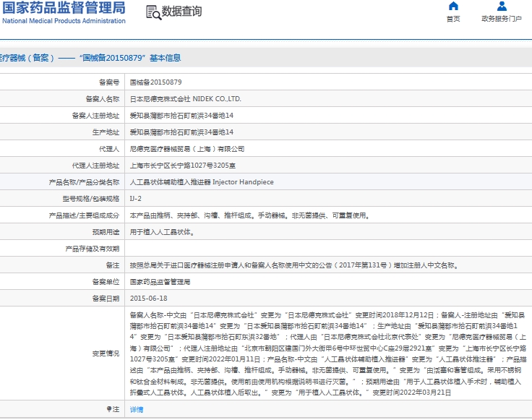The image size is (532, 420).
Task: Open the government services portal person icon
Action: point(502,6)
